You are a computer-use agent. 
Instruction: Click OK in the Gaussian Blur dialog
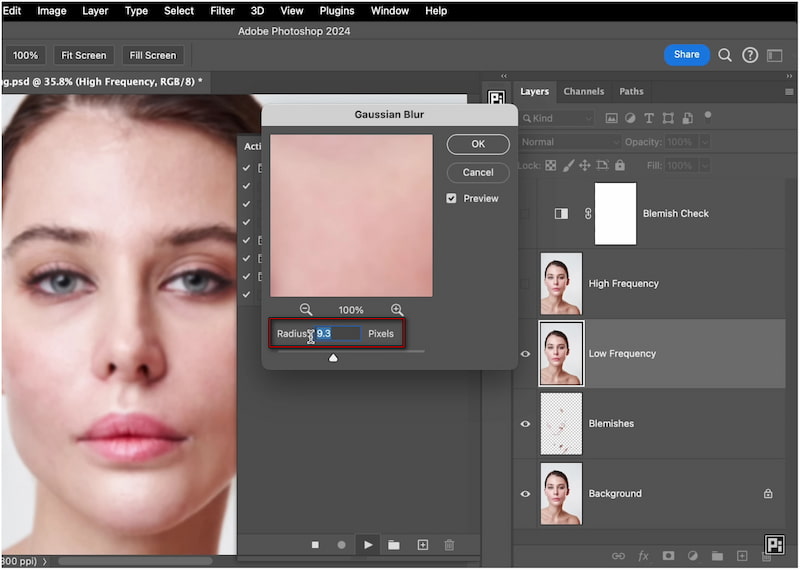tap(478, 144)
